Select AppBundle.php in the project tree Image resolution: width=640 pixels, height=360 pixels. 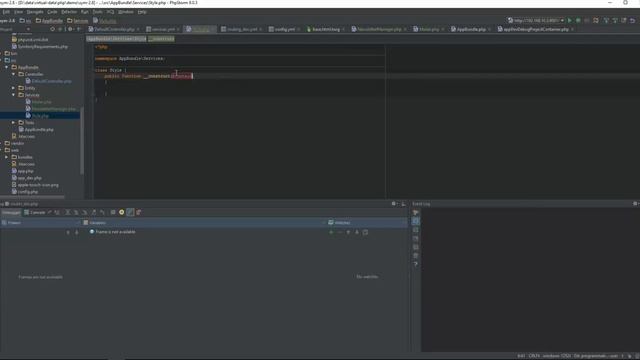(x=36, y=130)
